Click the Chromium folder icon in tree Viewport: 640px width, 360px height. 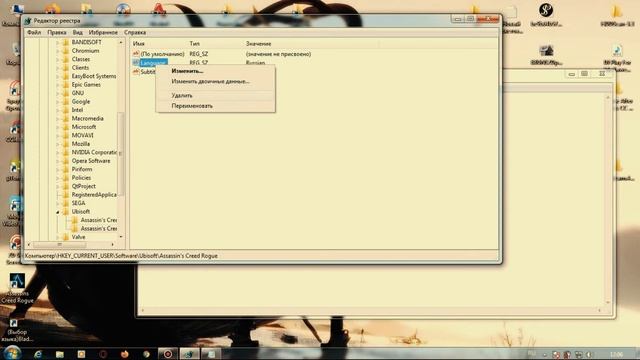[x=66, y=51]
